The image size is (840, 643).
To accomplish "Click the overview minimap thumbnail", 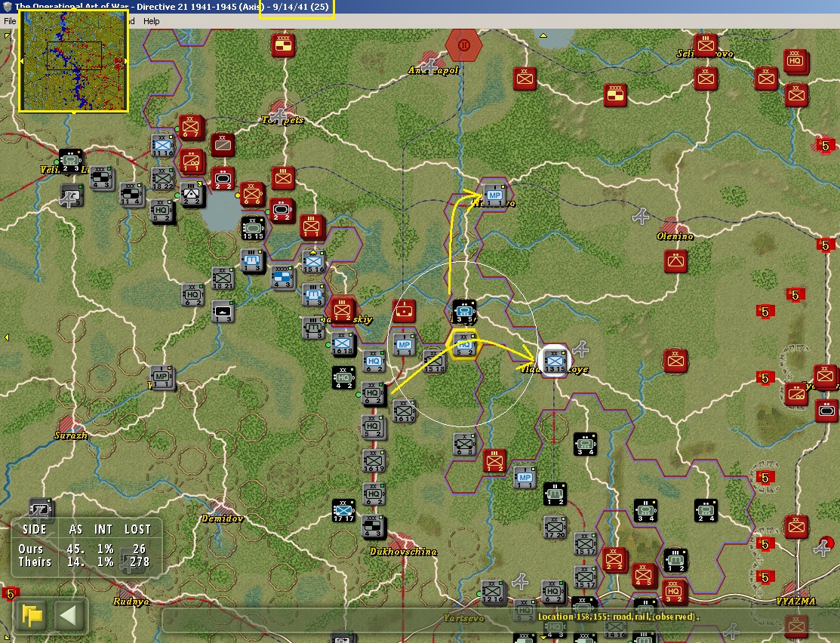I will coord(73,60).
